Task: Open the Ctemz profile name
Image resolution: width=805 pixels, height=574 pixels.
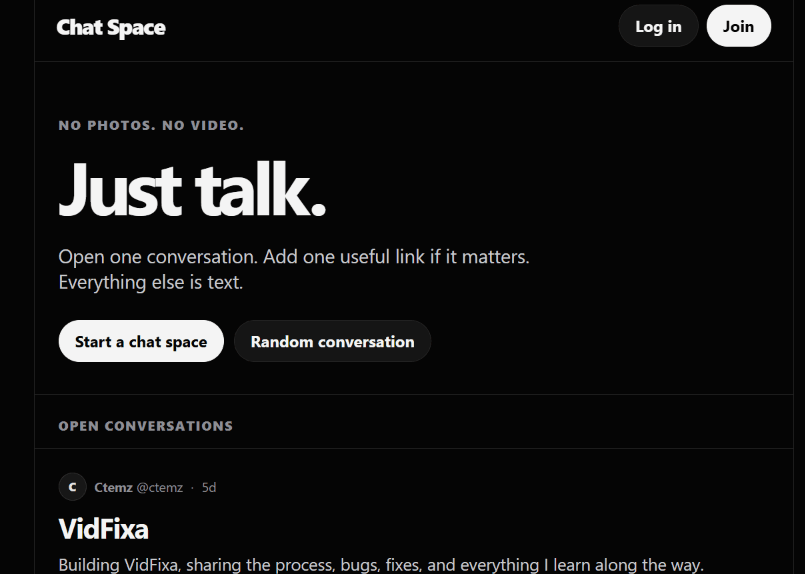Action: 113,487
